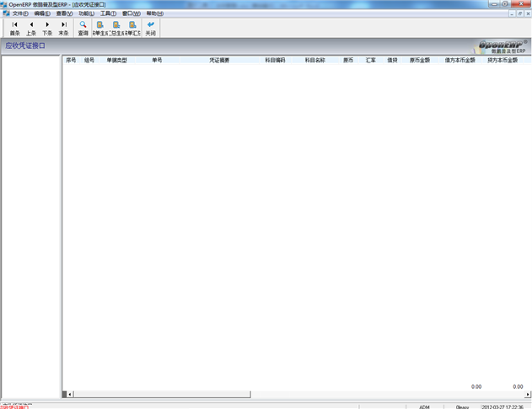The width and height of the screenshot is (532, 409).
Task: Go to previous record with 上条
Action: pos(31,28)
